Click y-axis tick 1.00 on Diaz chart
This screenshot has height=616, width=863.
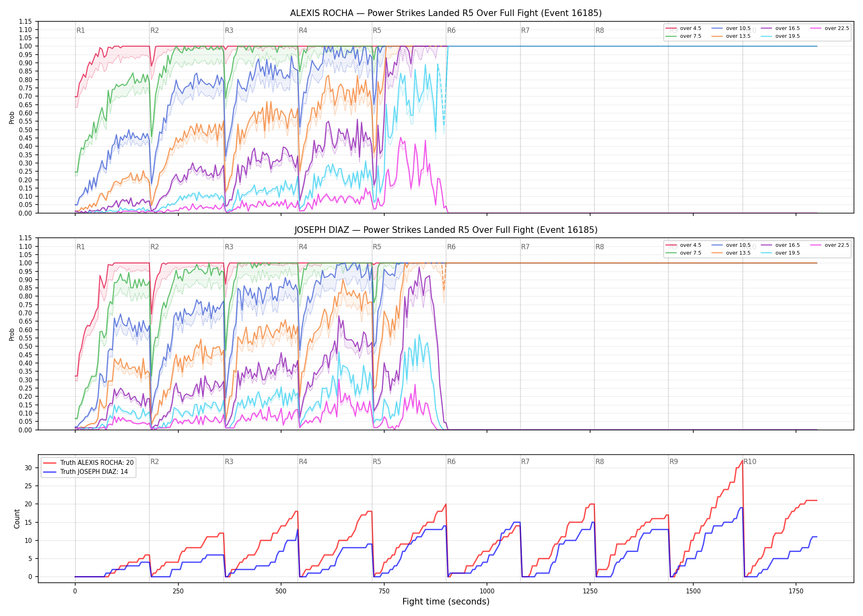click(x=25, y=263)
